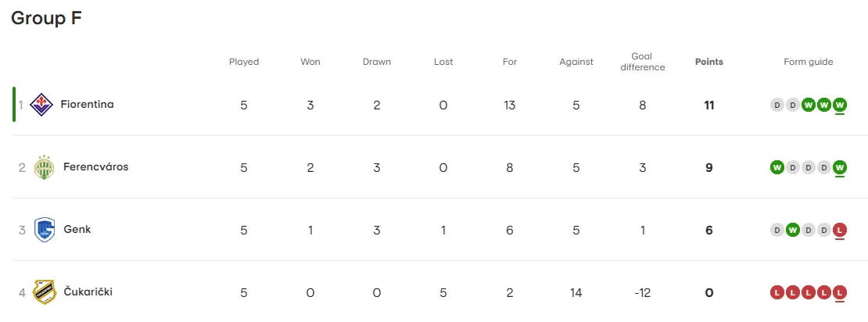The width and height of the screenshot is (868, 322).
Task: Click the Points column header
Action: [709, 62]
